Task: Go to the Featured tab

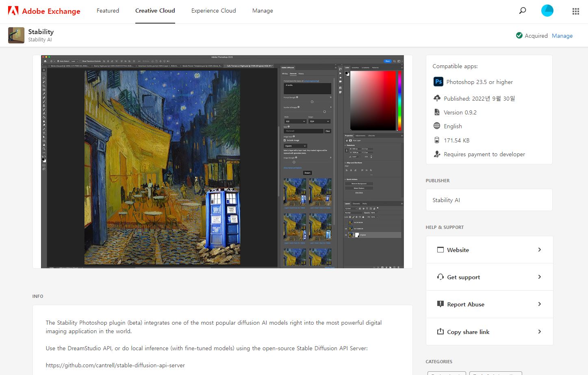Action: (x=108, y=11)
